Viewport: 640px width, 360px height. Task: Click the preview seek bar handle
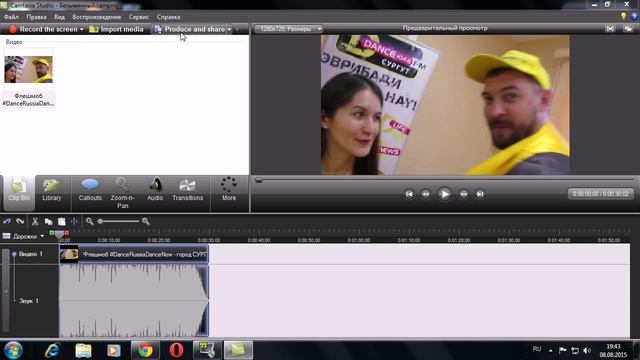tap(259, 180)
